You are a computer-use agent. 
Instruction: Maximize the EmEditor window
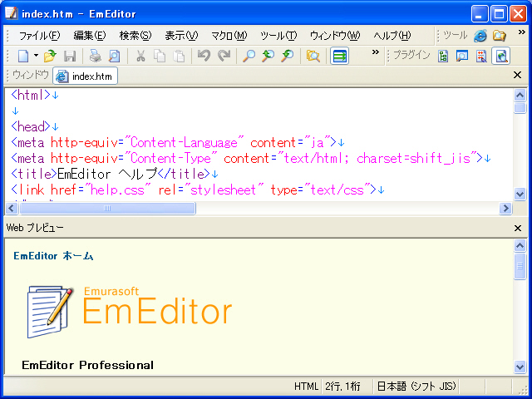[499, 14]
